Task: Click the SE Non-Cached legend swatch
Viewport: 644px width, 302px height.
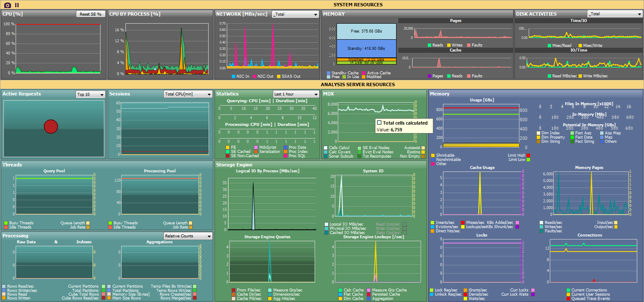Action: [x=228, y=156]
